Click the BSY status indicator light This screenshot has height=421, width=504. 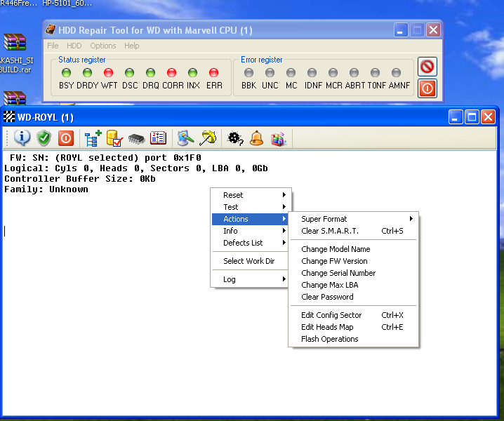click(66, 73)
